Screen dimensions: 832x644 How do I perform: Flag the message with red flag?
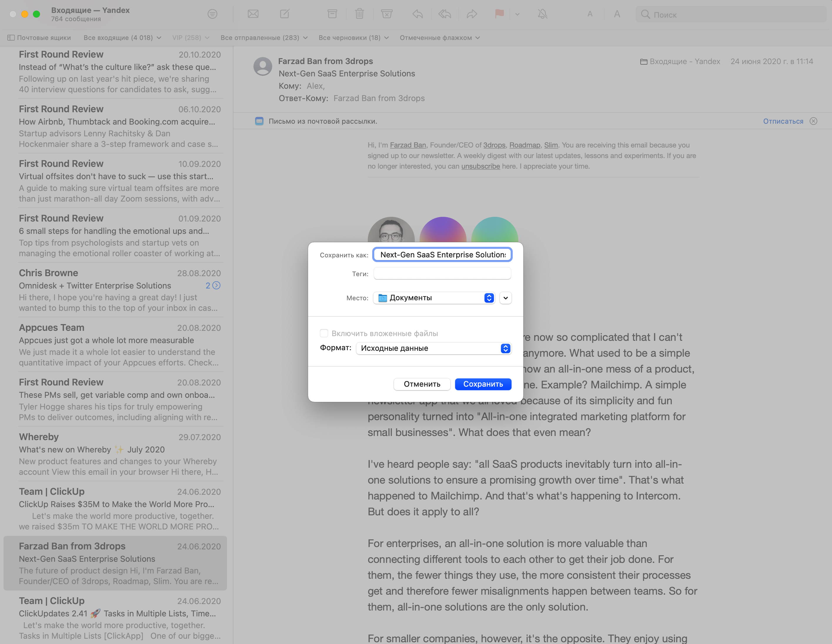coord(499,14)
